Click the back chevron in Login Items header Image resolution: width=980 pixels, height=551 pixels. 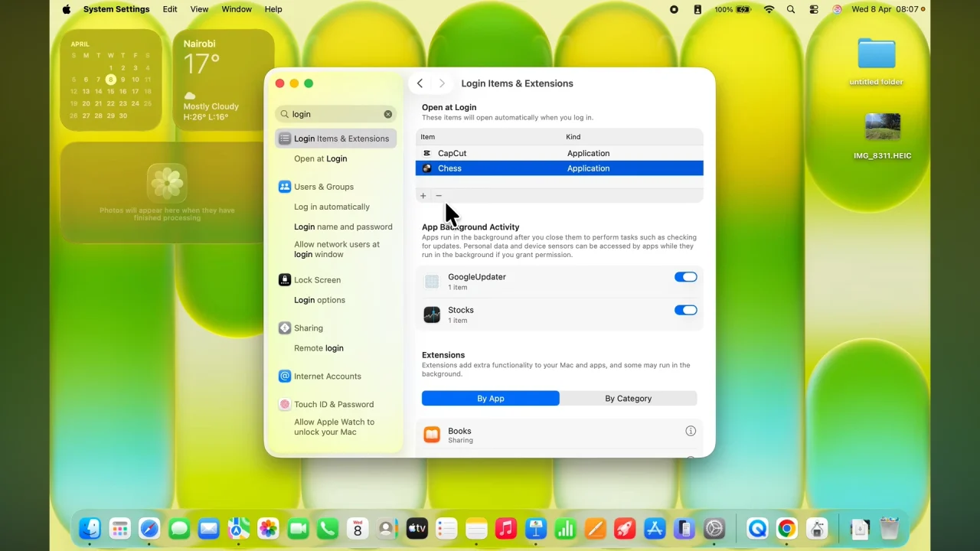(420, 83)
